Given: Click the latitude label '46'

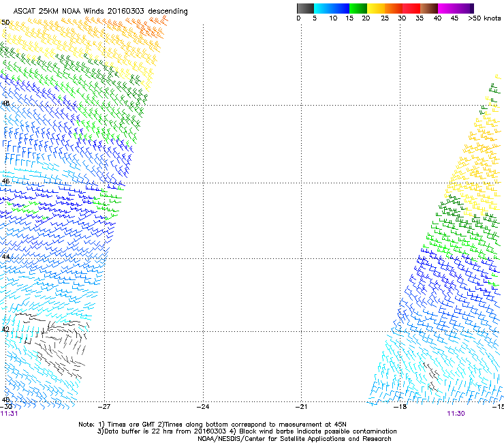Looking at the screenshot, I should 5,181.
